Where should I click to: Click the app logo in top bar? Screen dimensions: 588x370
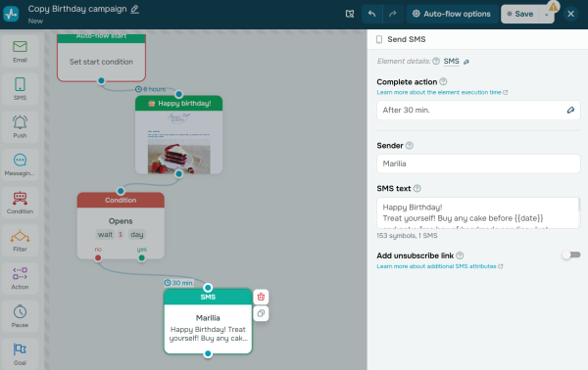point(11,15)
